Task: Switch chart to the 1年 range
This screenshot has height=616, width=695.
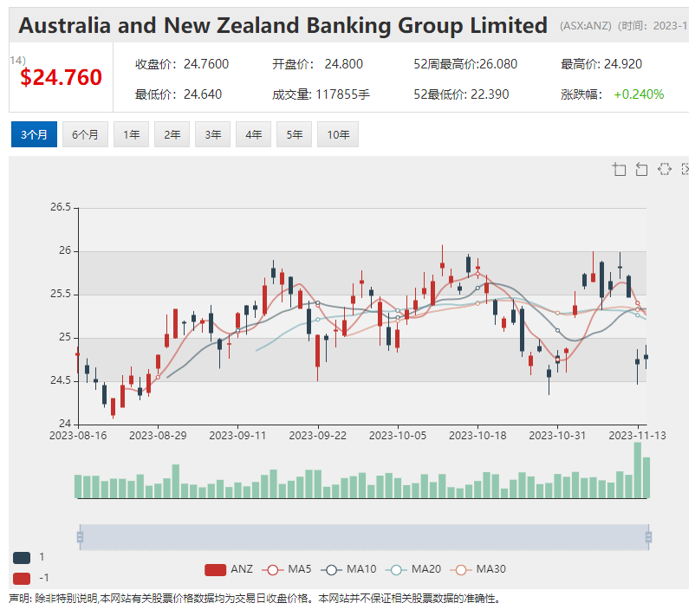Action: tap(131, 134)
